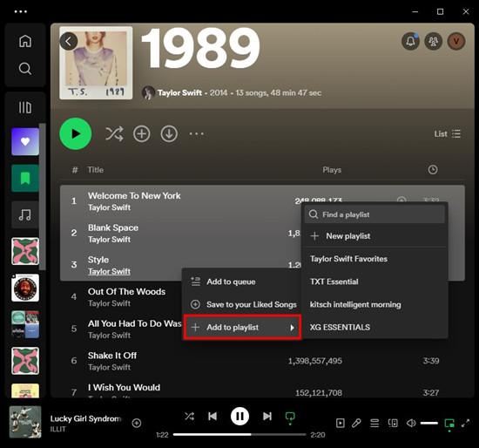This screenshot has height=448, width=479.
Task: Open the three-dot app menu
Action: [x=21, y=11]
